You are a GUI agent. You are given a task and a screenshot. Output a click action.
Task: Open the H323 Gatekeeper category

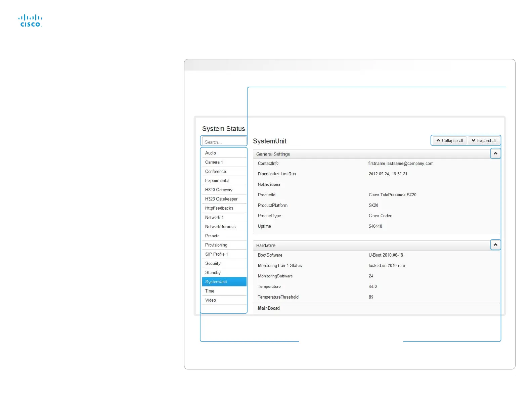point(224,199)
